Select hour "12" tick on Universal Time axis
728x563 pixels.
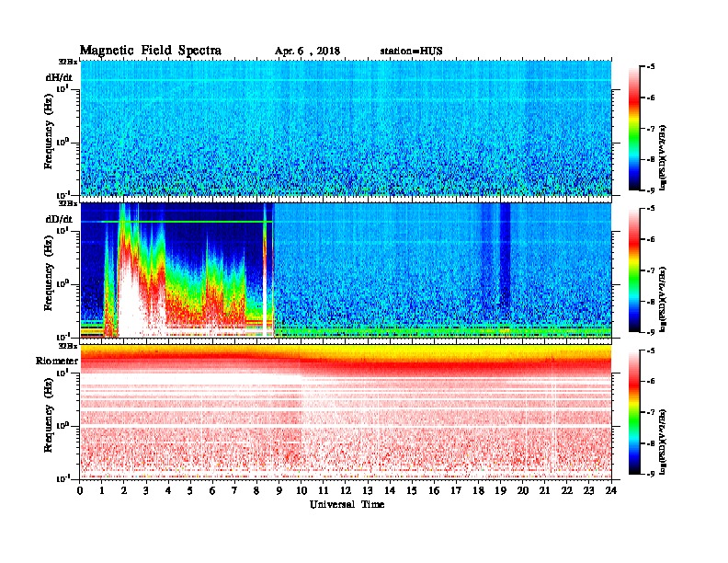pos(346,490)
